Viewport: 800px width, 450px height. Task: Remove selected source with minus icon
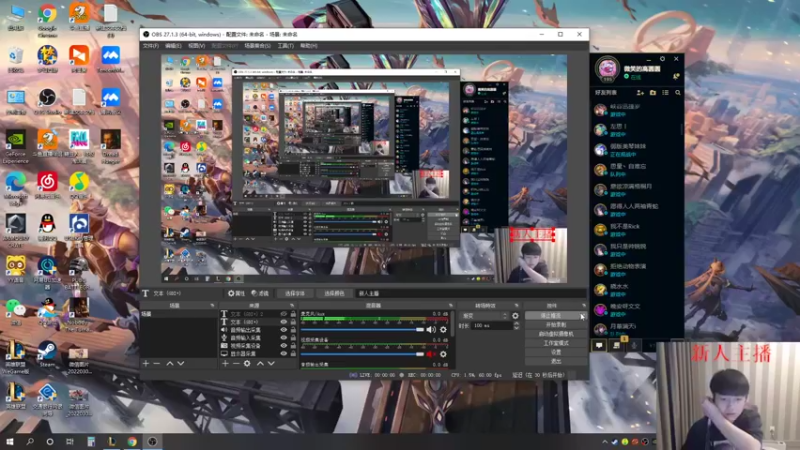pos(236,363)
